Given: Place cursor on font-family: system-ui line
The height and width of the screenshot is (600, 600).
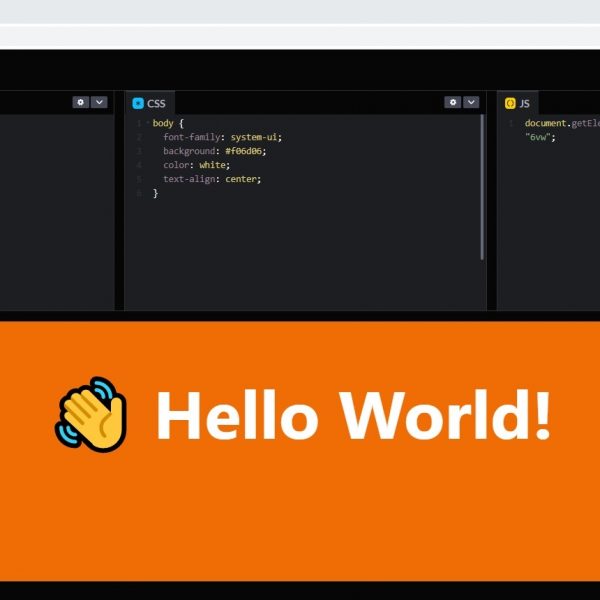Looking at the screenshot, I should pyautogui.click(x=223, y=137).
